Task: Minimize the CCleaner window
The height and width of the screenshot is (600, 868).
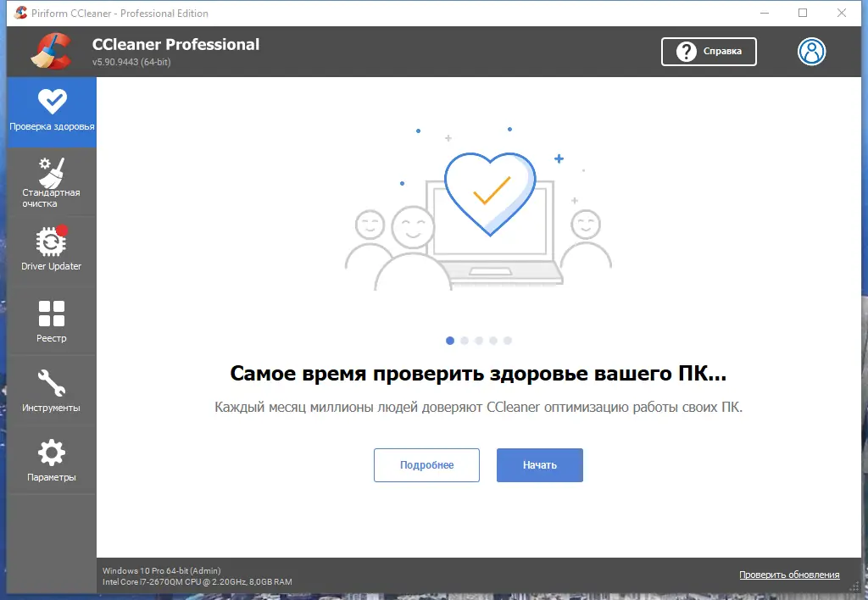Action: [x=764, y=13]
